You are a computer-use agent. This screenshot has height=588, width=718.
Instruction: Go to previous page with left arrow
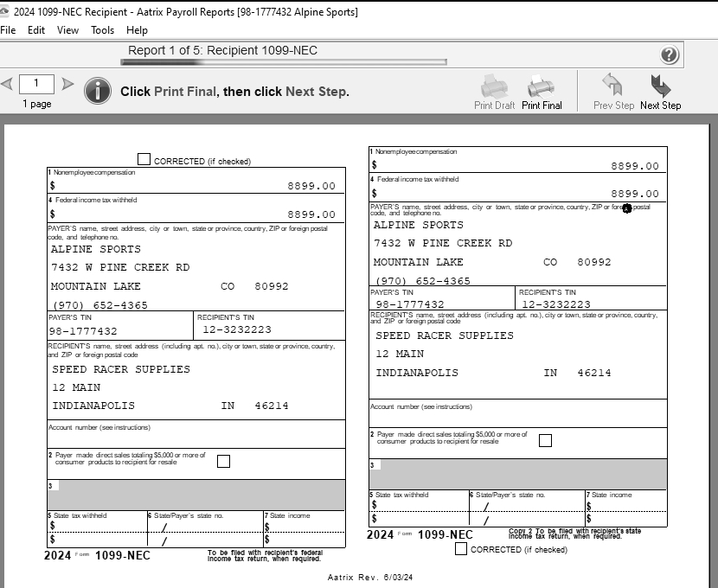point(7,84)
